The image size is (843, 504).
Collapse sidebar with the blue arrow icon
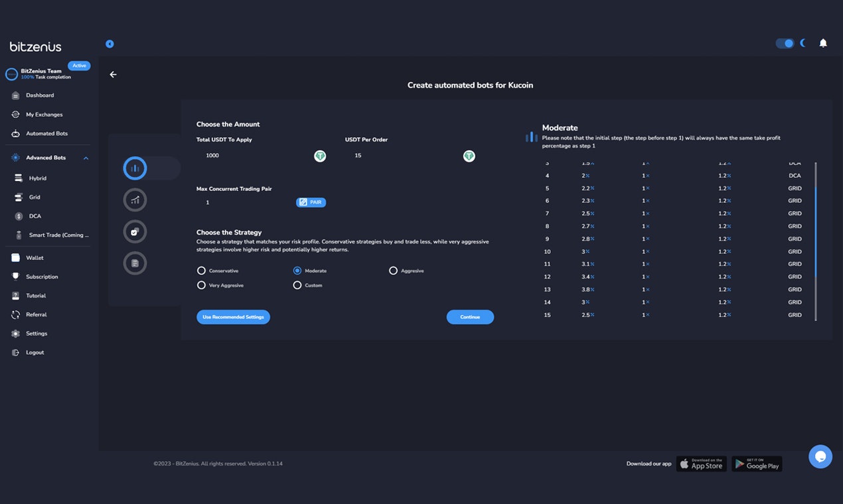tap(110, 44)
